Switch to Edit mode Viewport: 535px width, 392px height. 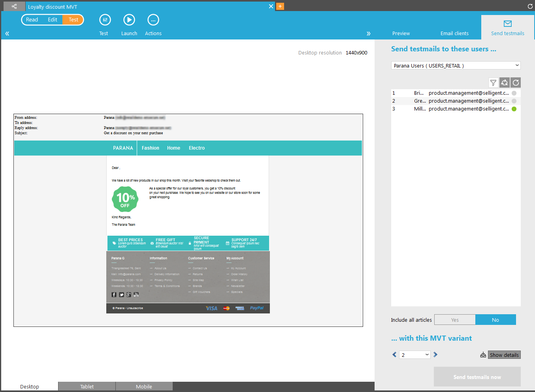click(x=53, y=20)
